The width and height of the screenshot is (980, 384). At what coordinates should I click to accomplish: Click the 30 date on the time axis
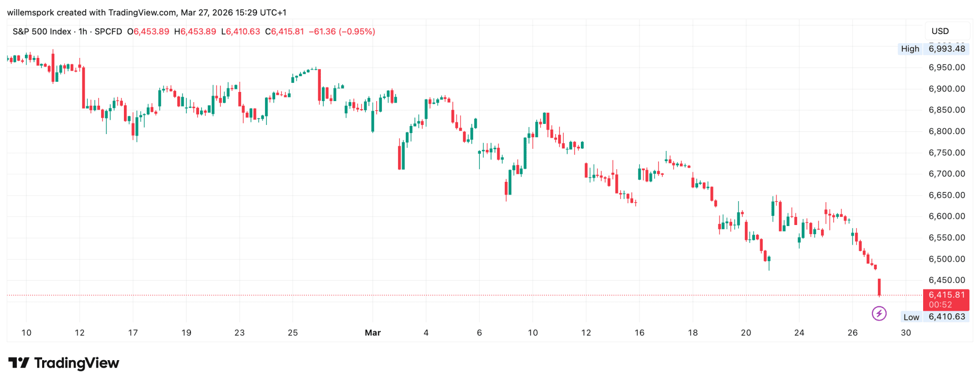[906, 333]
